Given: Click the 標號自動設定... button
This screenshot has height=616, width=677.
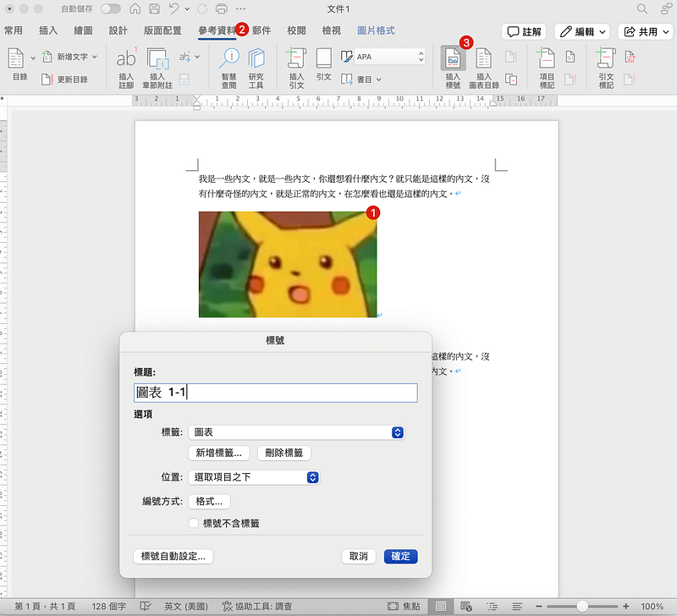Looking at the screenshot, I should pos(173,557).
